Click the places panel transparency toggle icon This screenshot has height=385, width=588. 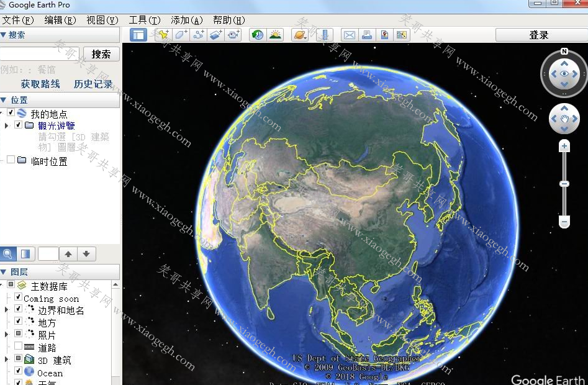(26, 254)
